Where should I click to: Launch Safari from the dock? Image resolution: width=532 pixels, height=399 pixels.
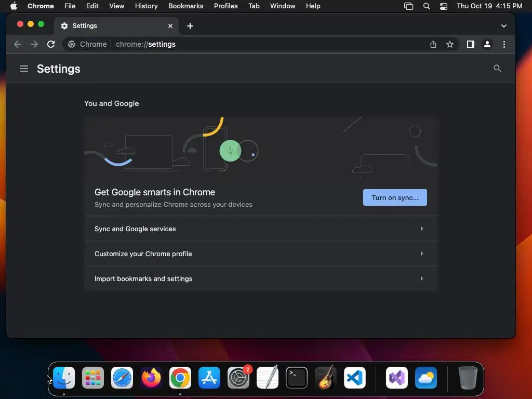pyautogui.click(x=122, y=378)
